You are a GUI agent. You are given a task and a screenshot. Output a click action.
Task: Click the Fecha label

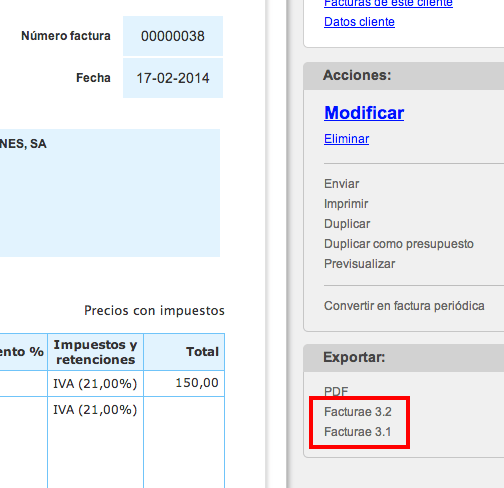(x=93, y=78)
